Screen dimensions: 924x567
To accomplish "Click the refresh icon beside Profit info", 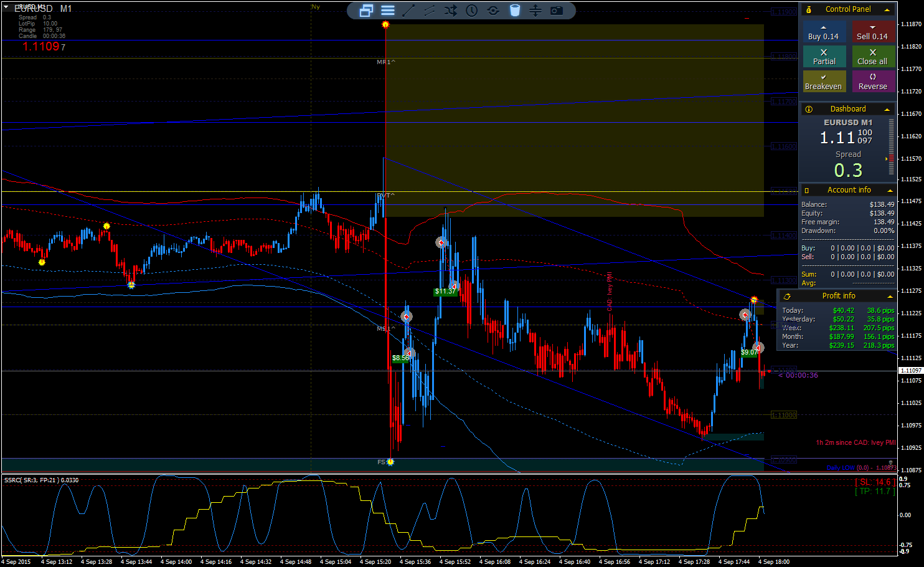I will [x=787, y=296].
